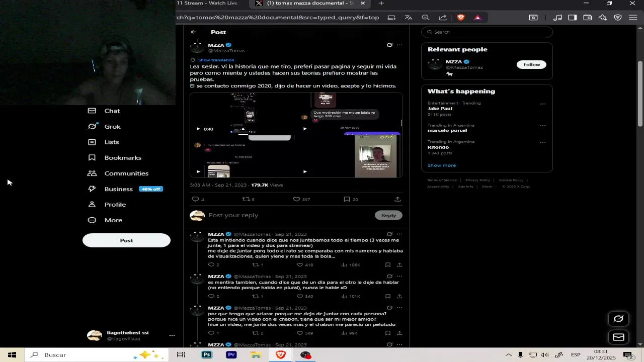Click the gray Reply button
This screenshot has height=362, width=644.
[x=388, y=215]
